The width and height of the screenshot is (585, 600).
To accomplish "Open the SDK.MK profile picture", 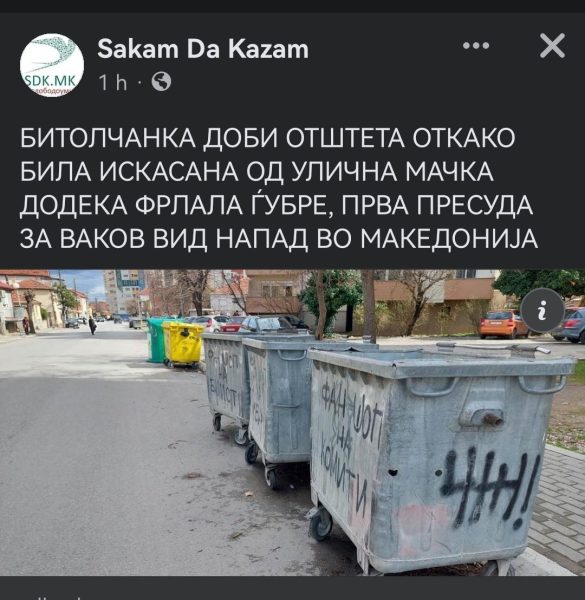I will pos(52,65).
